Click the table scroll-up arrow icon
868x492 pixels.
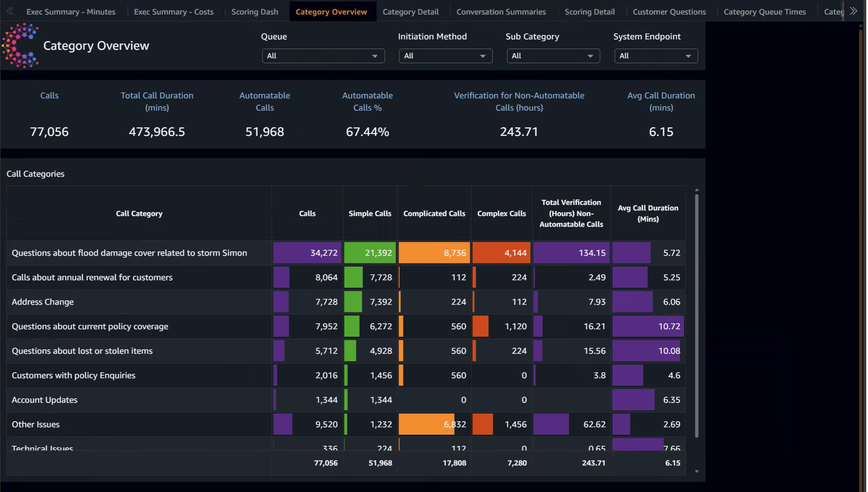click(x=697, y=190)
